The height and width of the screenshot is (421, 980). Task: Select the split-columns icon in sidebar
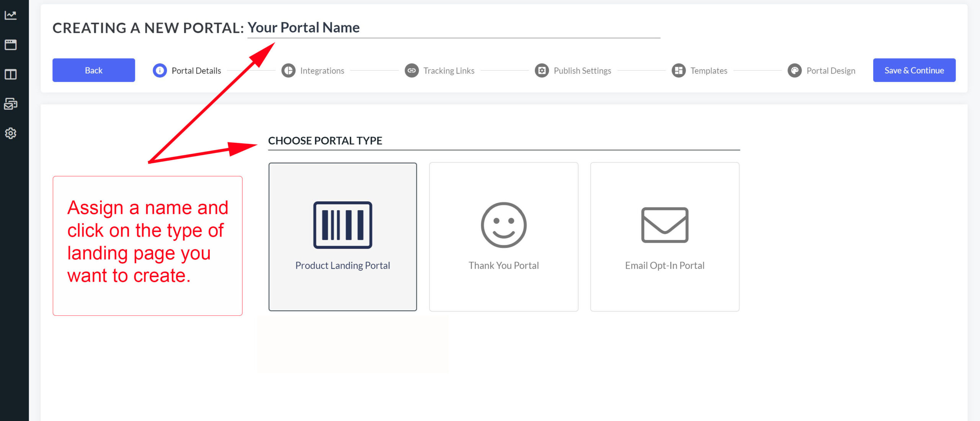[10, 75]
